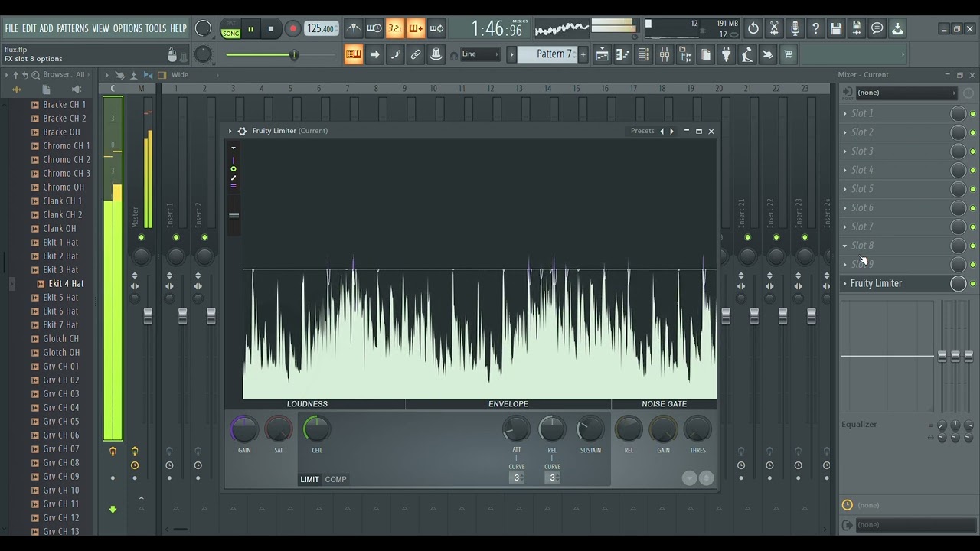Image resolution: width=980 pixels, height=551 pixels.
Task: Toggle Fruity Limiter slot enable LED
Action: 973,284
